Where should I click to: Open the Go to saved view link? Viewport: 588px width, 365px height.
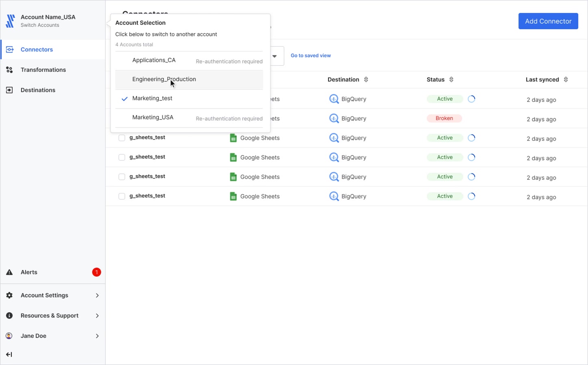point(311,56)
